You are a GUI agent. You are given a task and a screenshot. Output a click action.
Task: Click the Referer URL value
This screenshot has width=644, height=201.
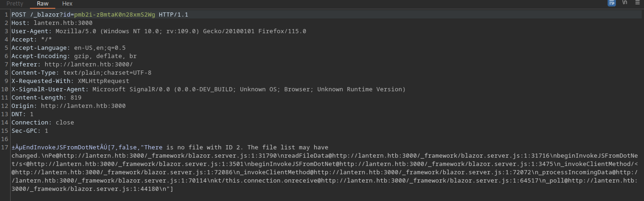pyautogui.click(x=88, y=64)
